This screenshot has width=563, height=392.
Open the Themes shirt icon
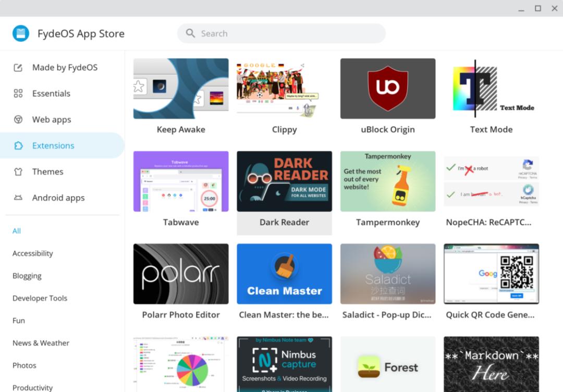18,171
